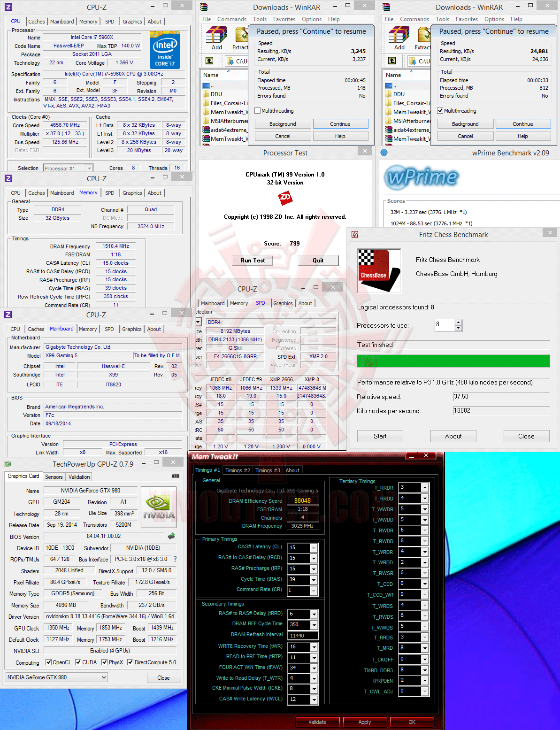Select aida64extreme archive icon in left WinRAR

[x=206, y=130]
